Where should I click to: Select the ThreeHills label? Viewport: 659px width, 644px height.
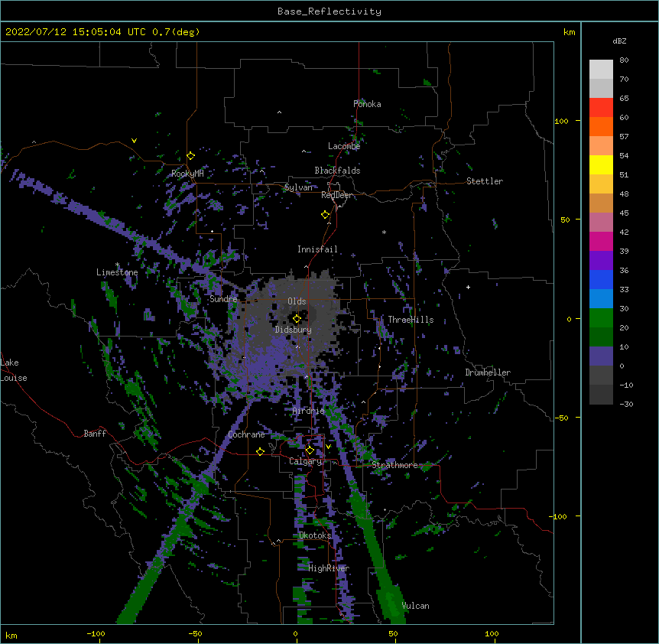(411, 320)
